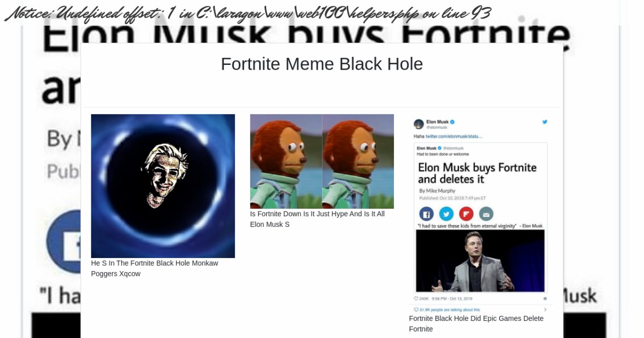Open the He S In The Fortnite Black Hole caption

point(155,268)
